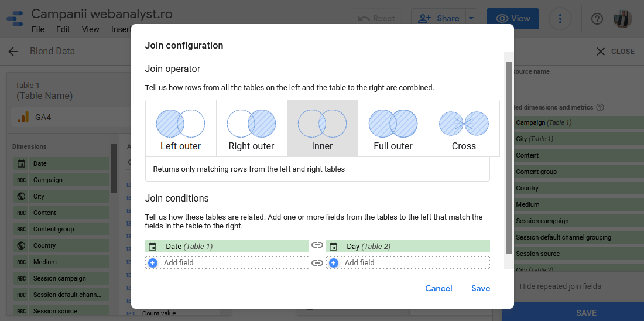The image size is (644, 321).
Task: Select the Session default channel dimension in Table 1
Action: coord(61,295)
